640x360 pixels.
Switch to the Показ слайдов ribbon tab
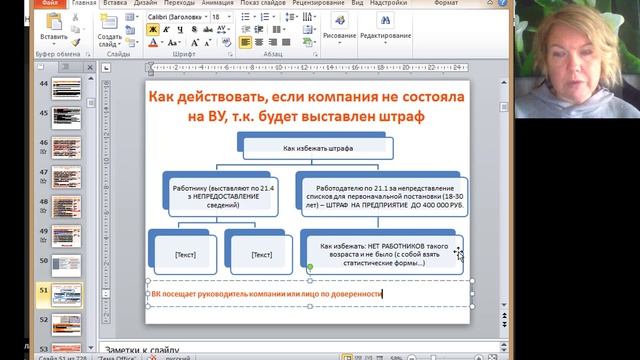click(x=263, y=3)
